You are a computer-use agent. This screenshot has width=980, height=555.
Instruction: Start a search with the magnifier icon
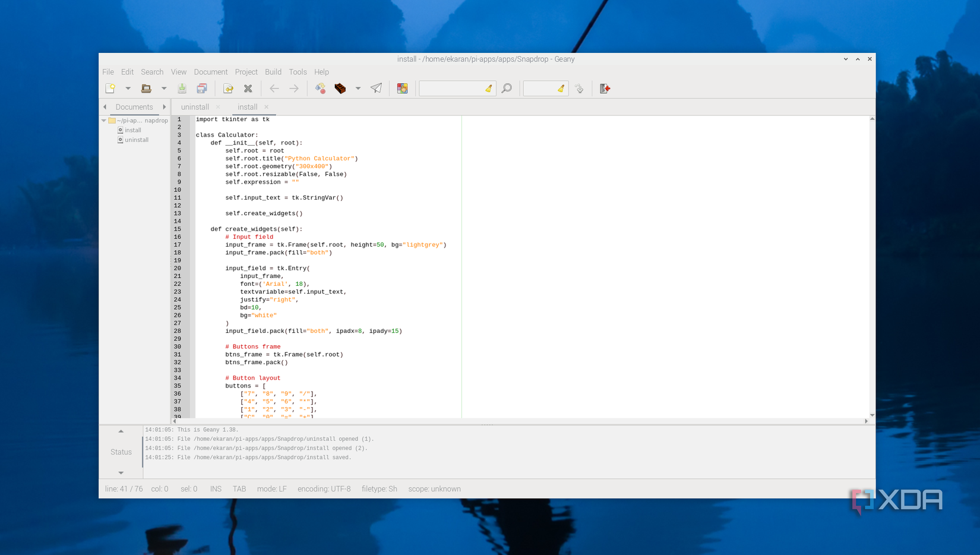coord(507,88)
